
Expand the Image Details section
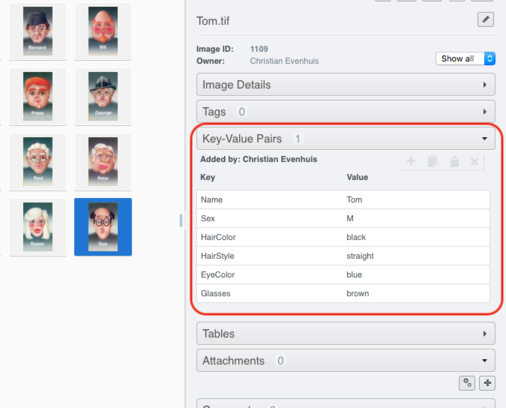[x=346, y=85]
